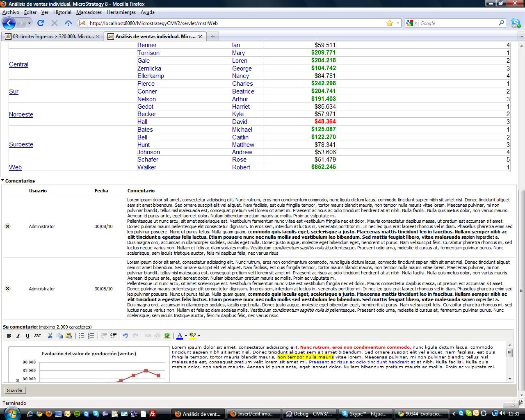The height and width of the screenshot is (420, 525).
Task: Insert a bulleted list in comment
Action: 82,336
